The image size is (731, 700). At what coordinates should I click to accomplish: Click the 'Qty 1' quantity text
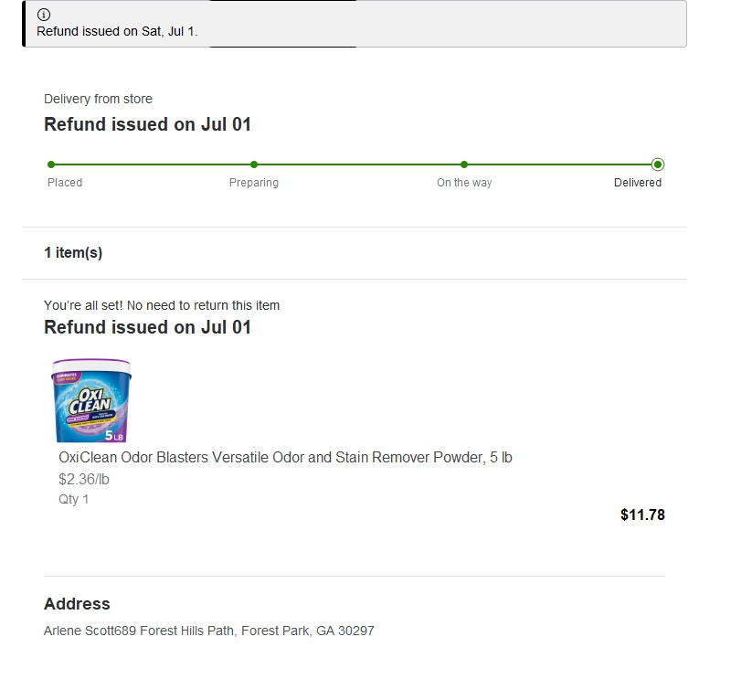73,499
